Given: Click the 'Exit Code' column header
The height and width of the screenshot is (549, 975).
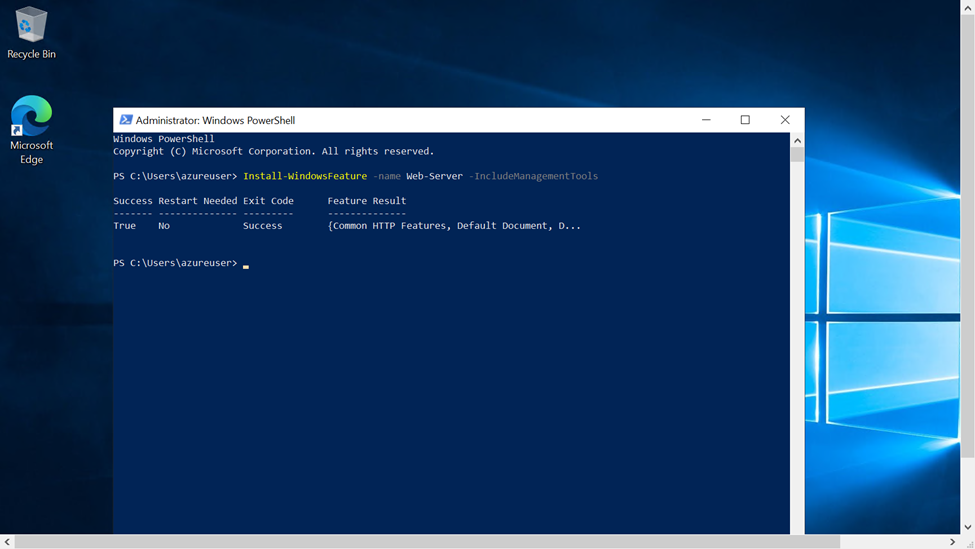Looking at the screenshot, I should click(268, 201).
